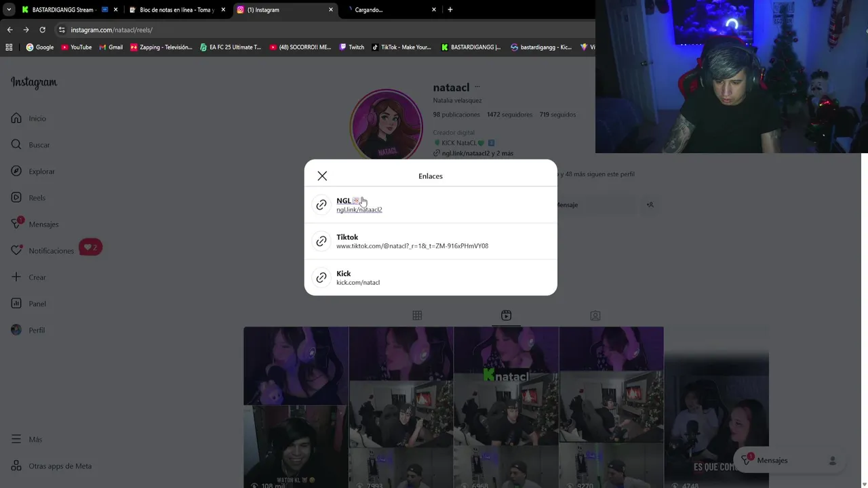
Task: Open the Zapping - Televisión bookmark
Action: click(161, 47)
